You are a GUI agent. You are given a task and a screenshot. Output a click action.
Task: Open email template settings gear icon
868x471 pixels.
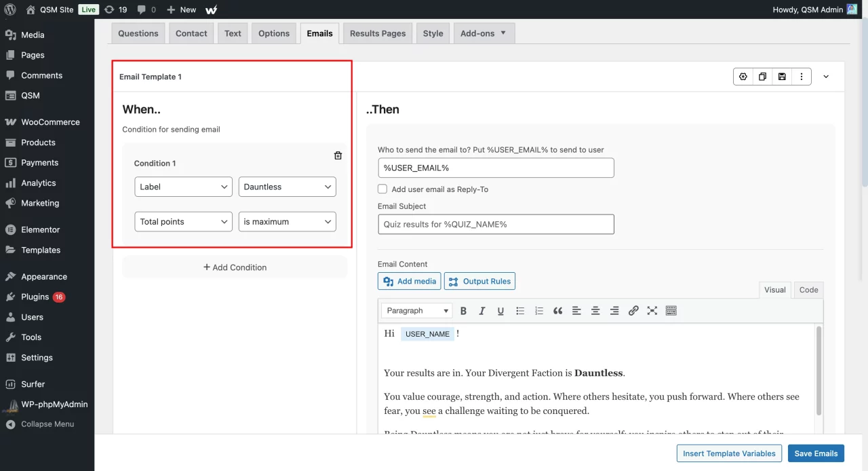click(x=743, y=77)
